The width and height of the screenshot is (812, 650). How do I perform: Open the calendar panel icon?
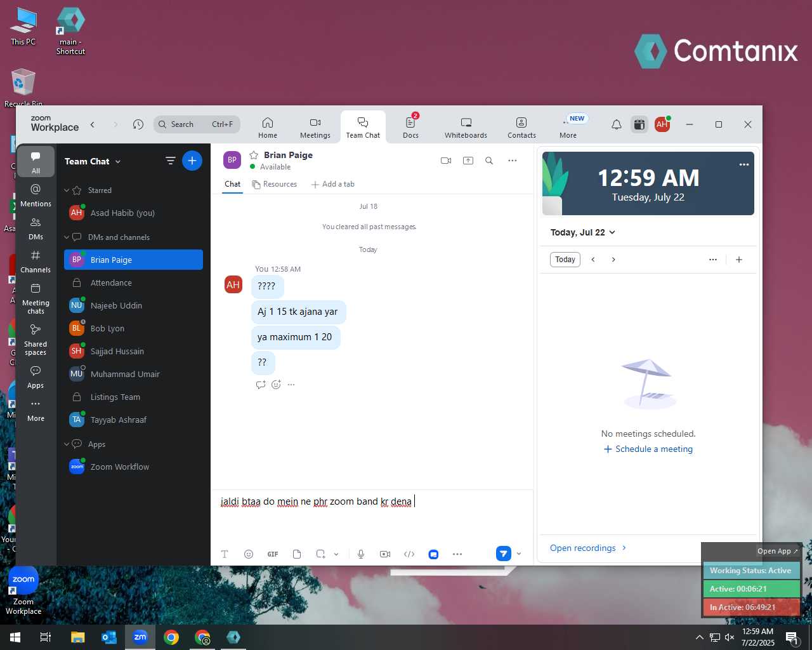pos(639,124)
